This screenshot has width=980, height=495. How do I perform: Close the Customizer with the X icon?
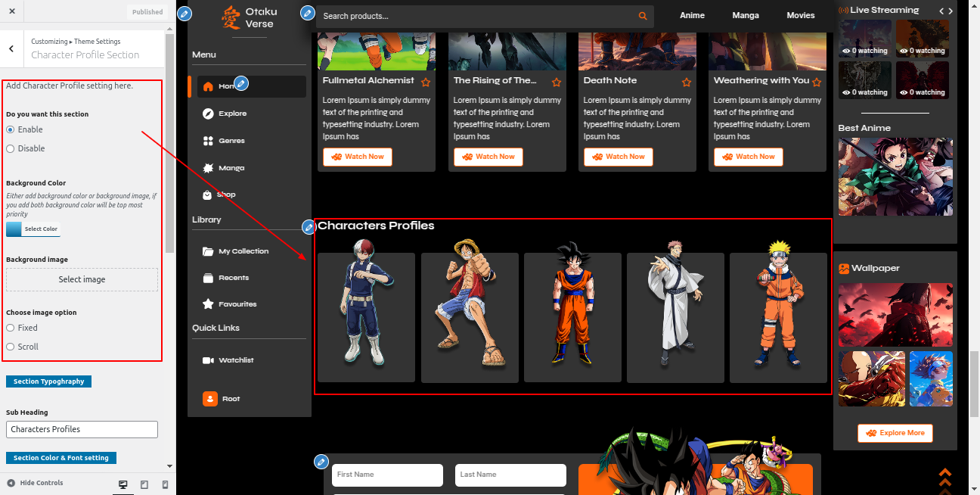(x=12, y=11)
